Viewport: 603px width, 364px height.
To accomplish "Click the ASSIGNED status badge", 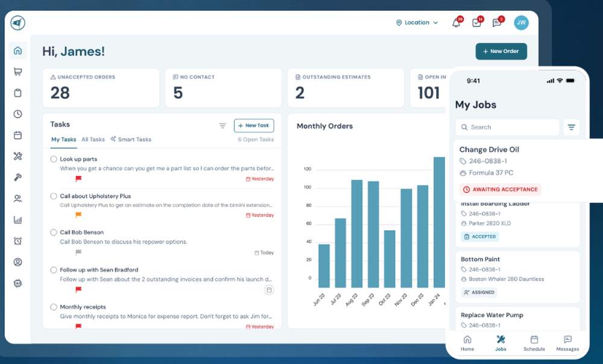I will pos(479,292).
